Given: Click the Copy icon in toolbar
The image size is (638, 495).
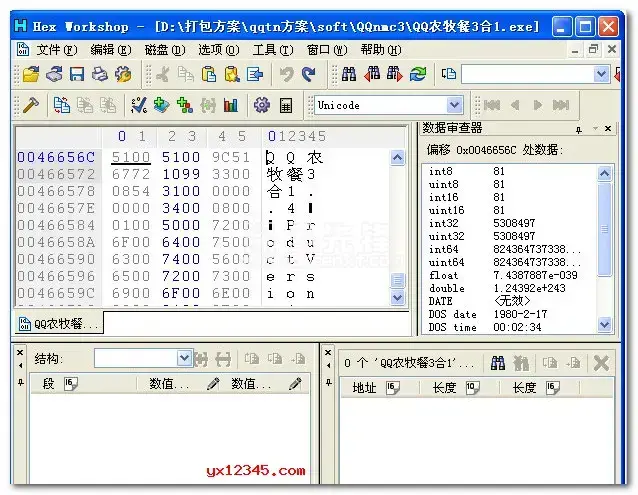Looking at the screenshot, I should click(x=186, y=74).
